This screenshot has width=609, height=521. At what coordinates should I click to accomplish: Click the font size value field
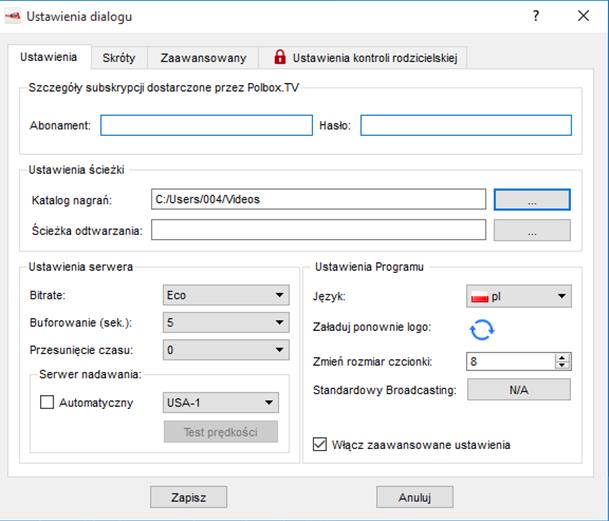[x=510, y=361]
